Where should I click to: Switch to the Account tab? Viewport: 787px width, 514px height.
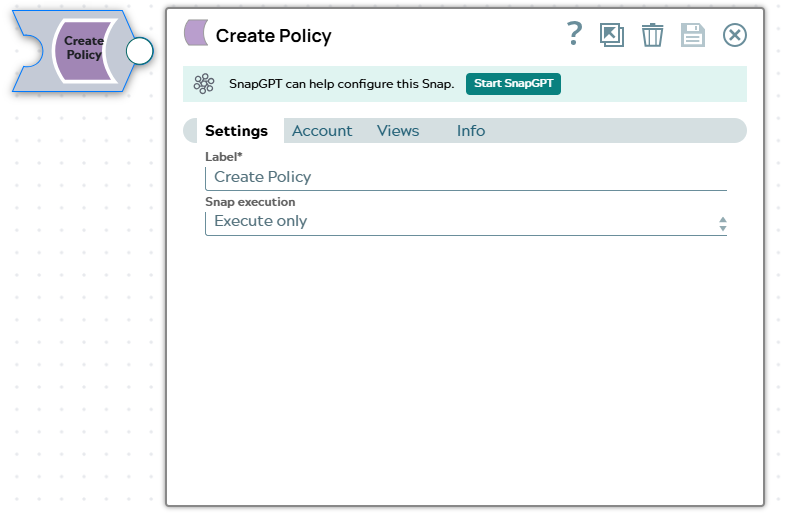coord(322,131)
